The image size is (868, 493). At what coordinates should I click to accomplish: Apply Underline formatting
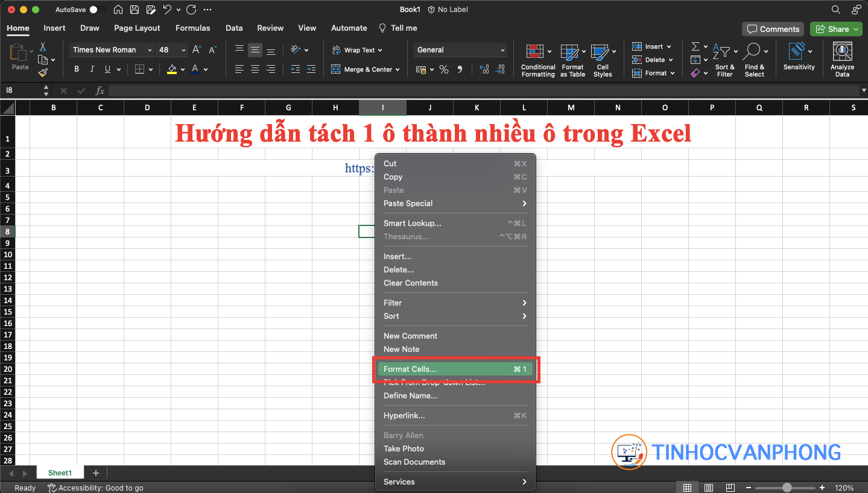[108, 69]
